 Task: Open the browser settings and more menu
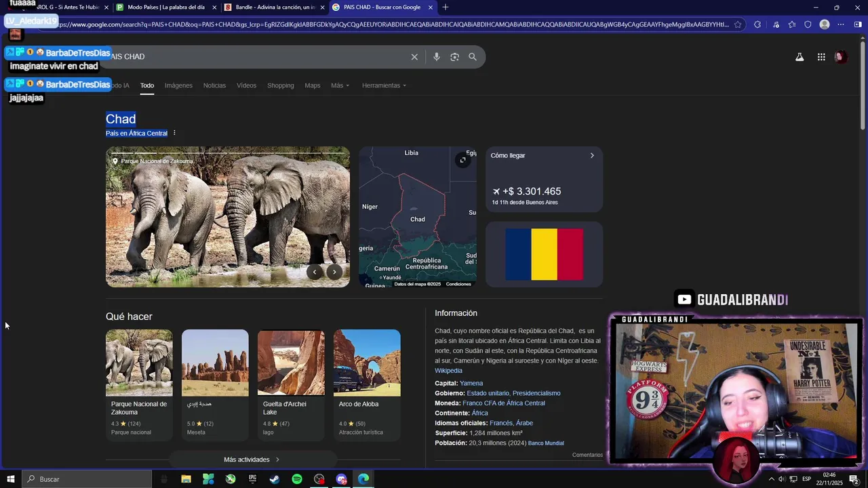pyautogui.click(x=841, y=24)
